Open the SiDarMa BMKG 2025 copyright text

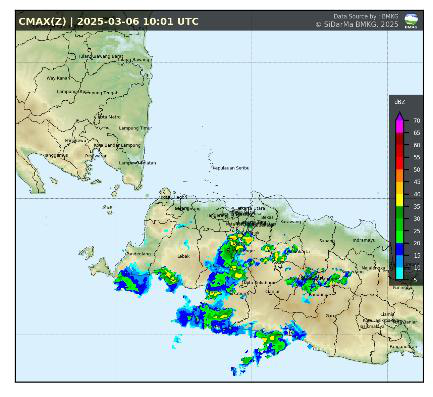pos(357,24)
